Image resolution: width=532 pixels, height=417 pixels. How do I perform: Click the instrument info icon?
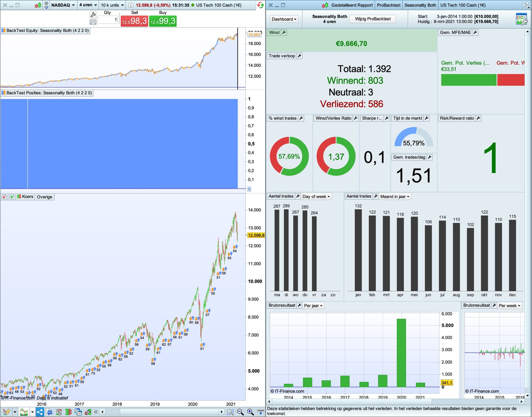pyautogui.click(x=131, y=5)
